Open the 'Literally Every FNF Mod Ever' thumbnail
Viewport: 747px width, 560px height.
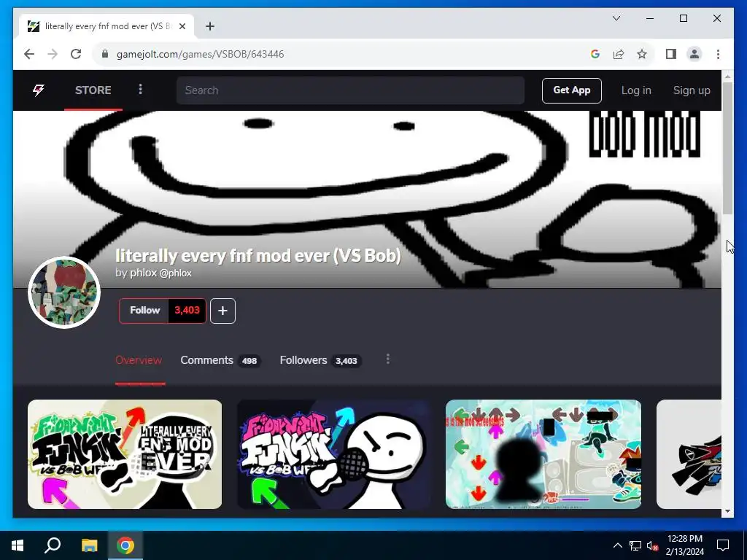click(x=125, y=454)
